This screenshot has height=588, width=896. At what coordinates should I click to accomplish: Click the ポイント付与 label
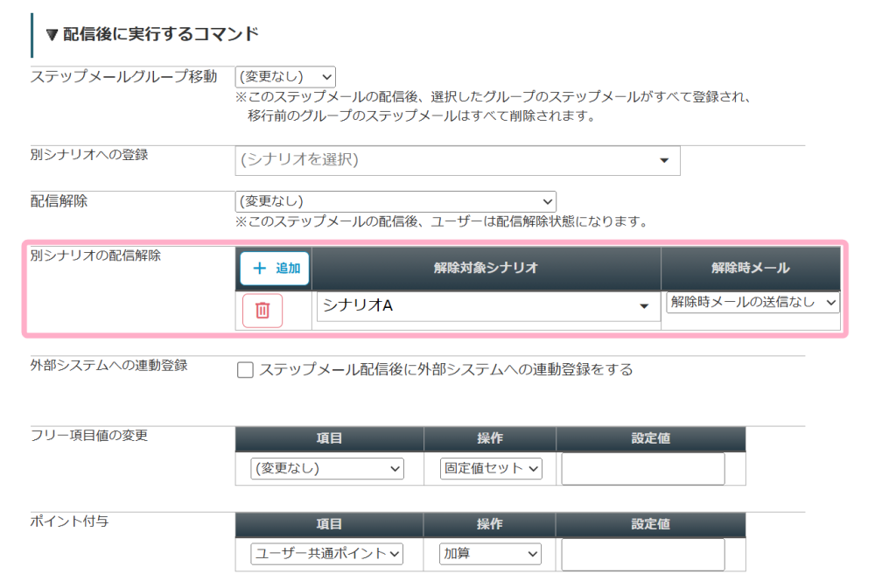tap(69, 521)
